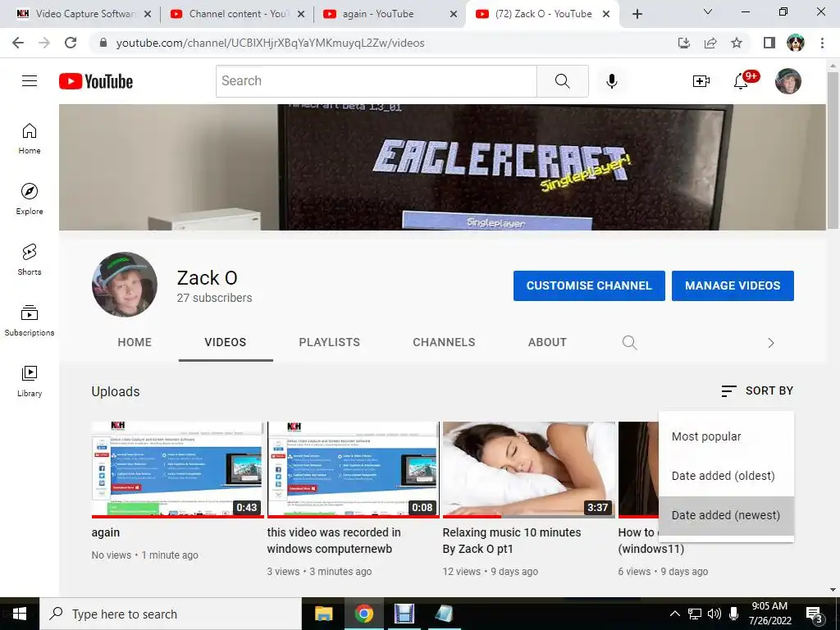The image size is (840, 630).
Task: Select Date added (newest) sort option
Action: click(x=726, y=515)
